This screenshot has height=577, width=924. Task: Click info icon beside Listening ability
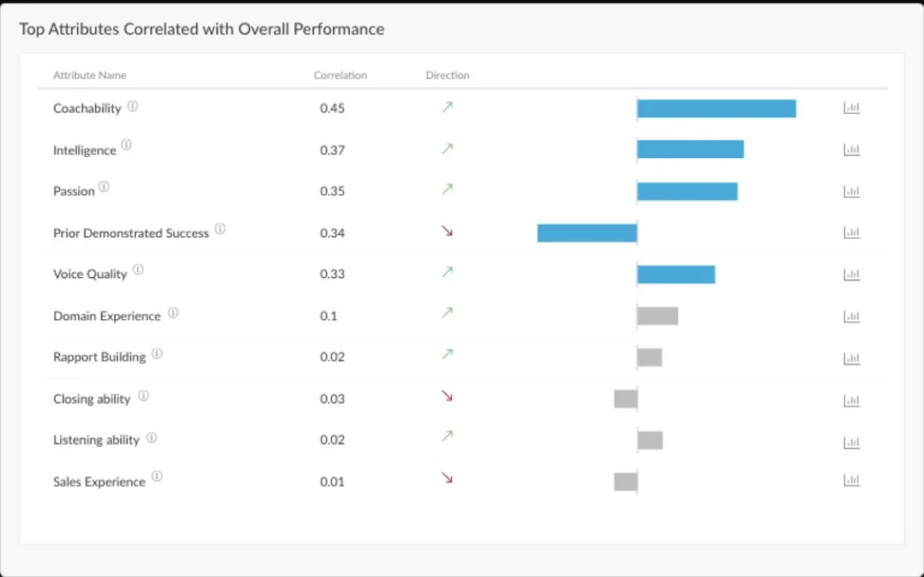(x=152, y=438)
